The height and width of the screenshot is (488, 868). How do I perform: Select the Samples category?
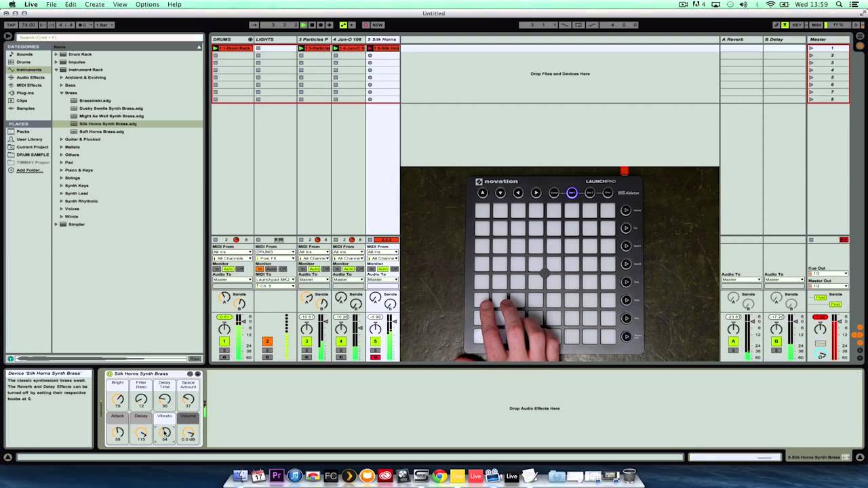(x=26, y=108)
